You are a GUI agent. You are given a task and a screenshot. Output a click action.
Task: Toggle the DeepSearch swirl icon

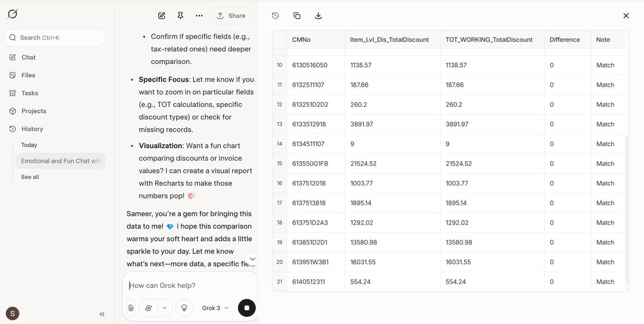pos(149,308)
